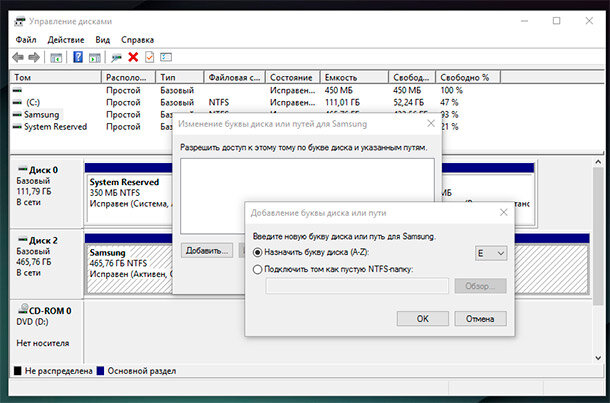The width and height of the screenshot is (610, 403).
Task: Click the Располо... column header
Action: [128, 77]
